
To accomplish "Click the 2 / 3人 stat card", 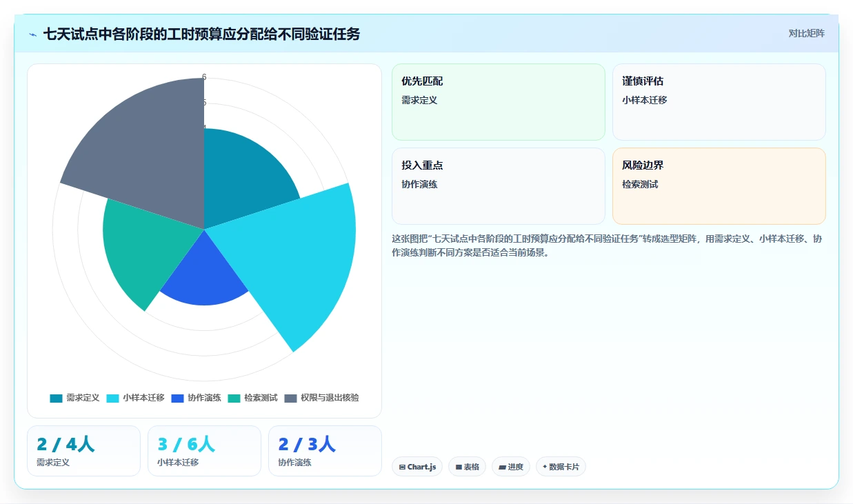I will (325, 451).
